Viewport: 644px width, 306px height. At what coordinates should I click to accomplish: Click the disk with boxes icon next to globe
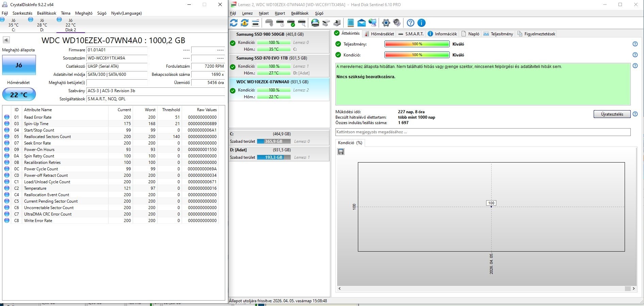(326, 23)
